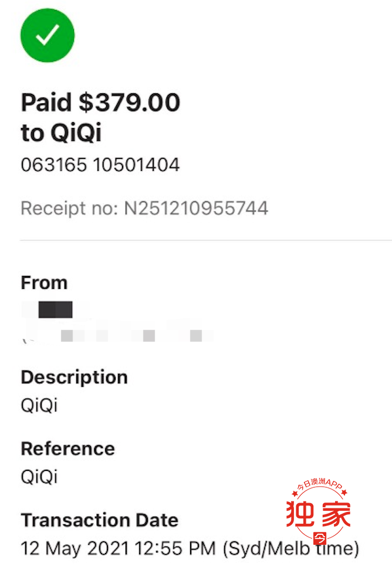This screenshot has width=392, height=573.
Task: Click the small red 今 logo badge
Action: 320,538
